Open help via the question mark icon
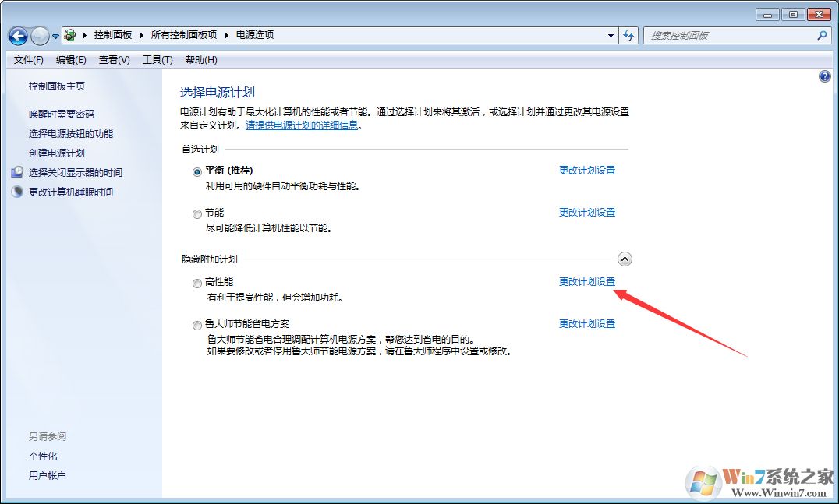 coord(824,76)
